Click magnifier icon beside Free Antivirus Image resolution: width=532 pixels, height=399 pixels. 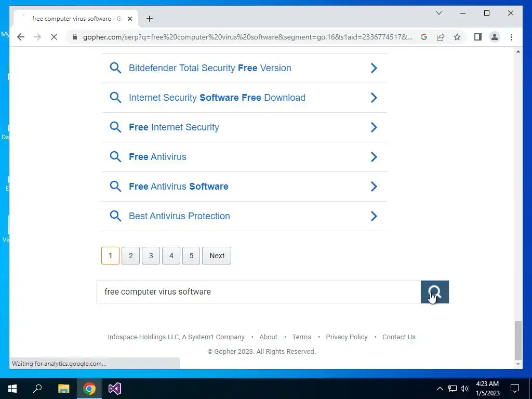(115, 157)
